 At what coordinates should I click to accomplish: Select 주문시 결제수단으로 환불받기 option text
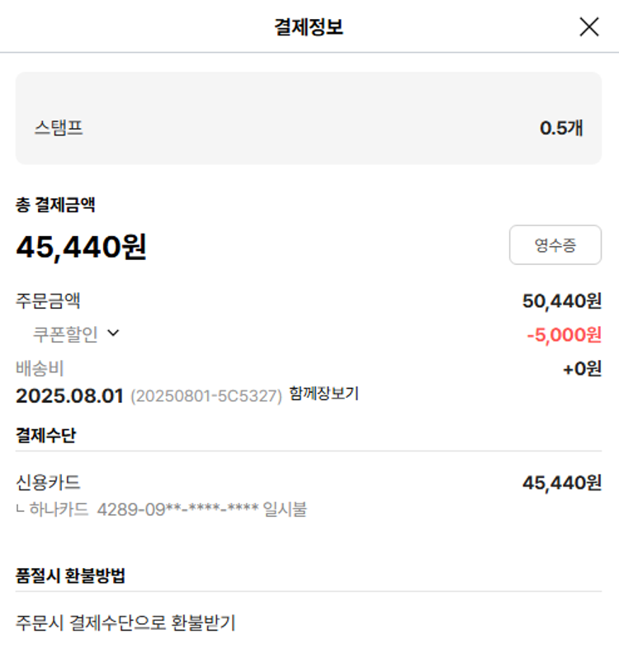click(125, 622)
